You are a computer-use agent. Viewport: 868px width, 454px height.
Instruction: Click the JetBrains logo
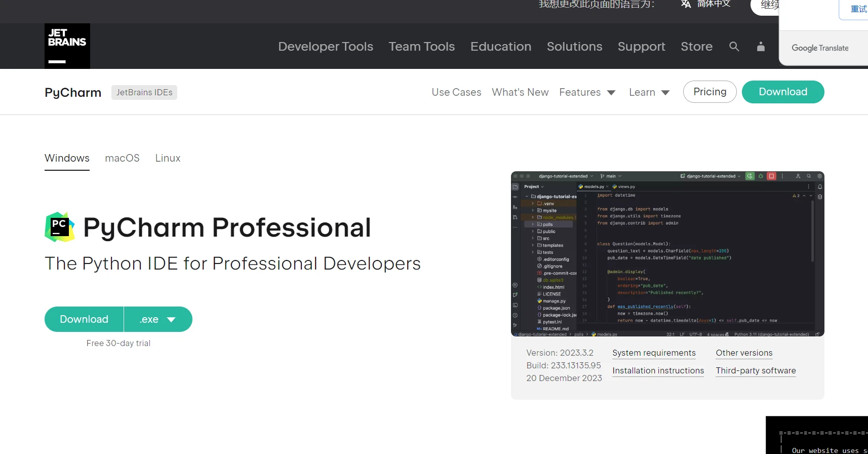[67, 46]
